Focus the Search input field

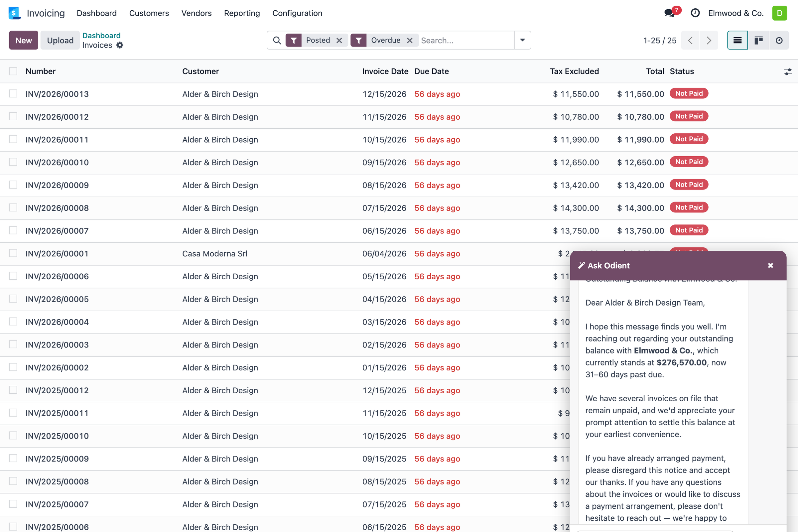click(466, 40)
